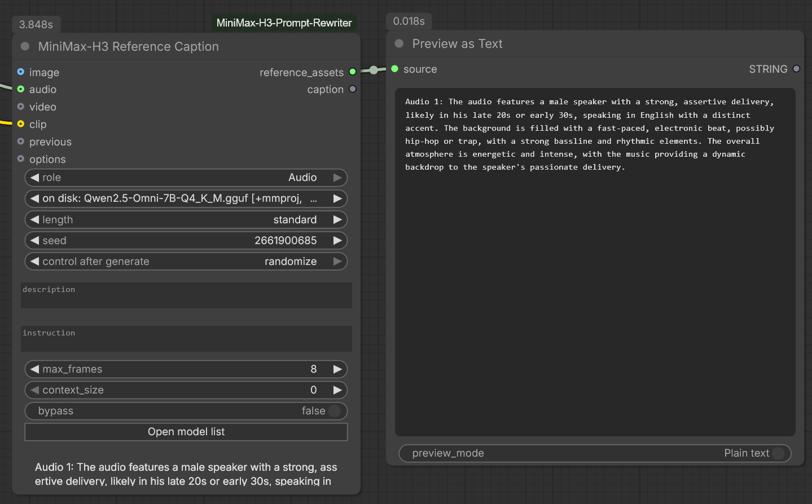Click the Audio 1 caption text at node bottom
812x504 pixels.
tap(186, 474)
